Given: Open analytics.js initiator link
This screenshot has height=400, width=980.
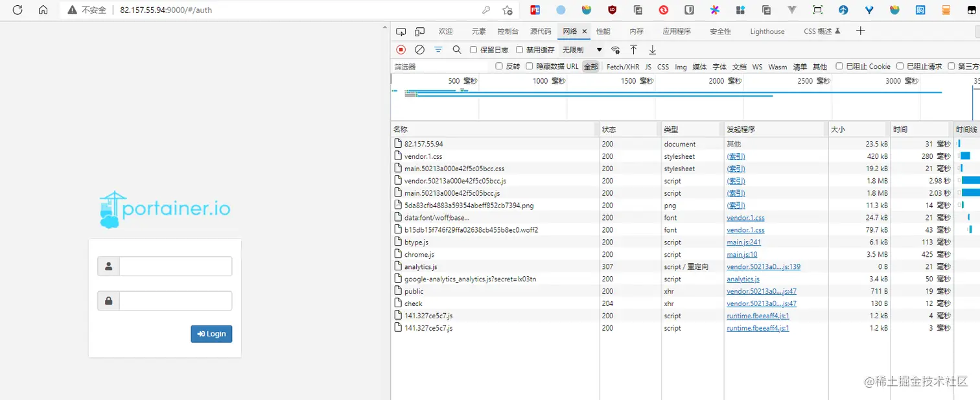Looking at the screenshot, I should (x=743, y=279).
